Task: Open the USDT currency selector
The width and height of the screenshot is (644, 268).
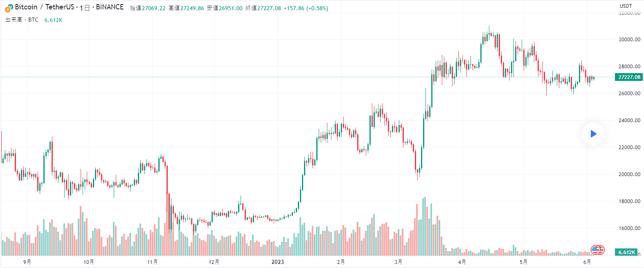Action: [x=626, y=6]
